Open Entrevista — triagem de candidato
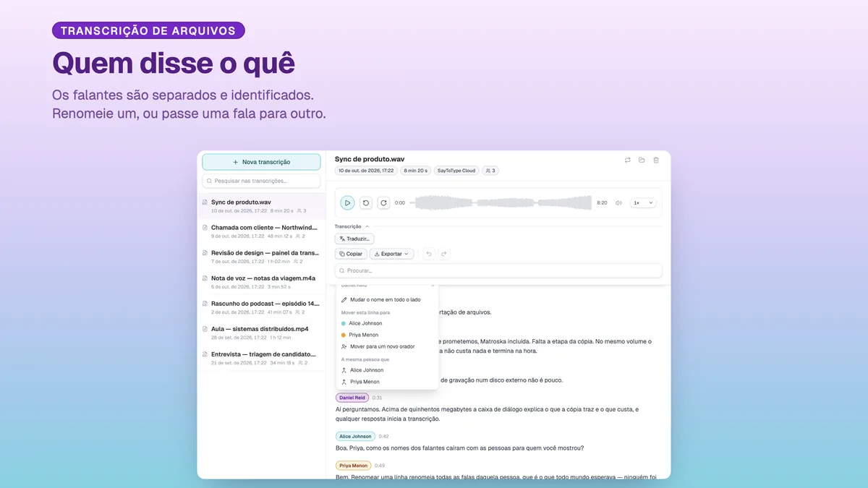868x488 pixels. [x=261, y=358]
